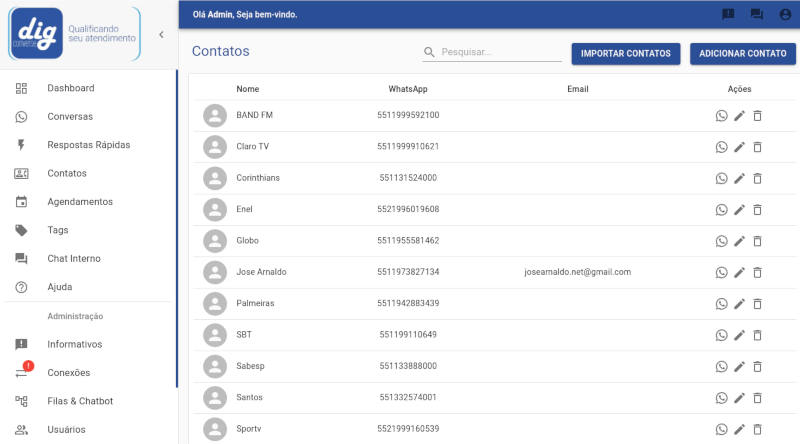Delete the Corinthians contact
The width and height of the screenshot is (800, 444).
[x=758, y=179]
